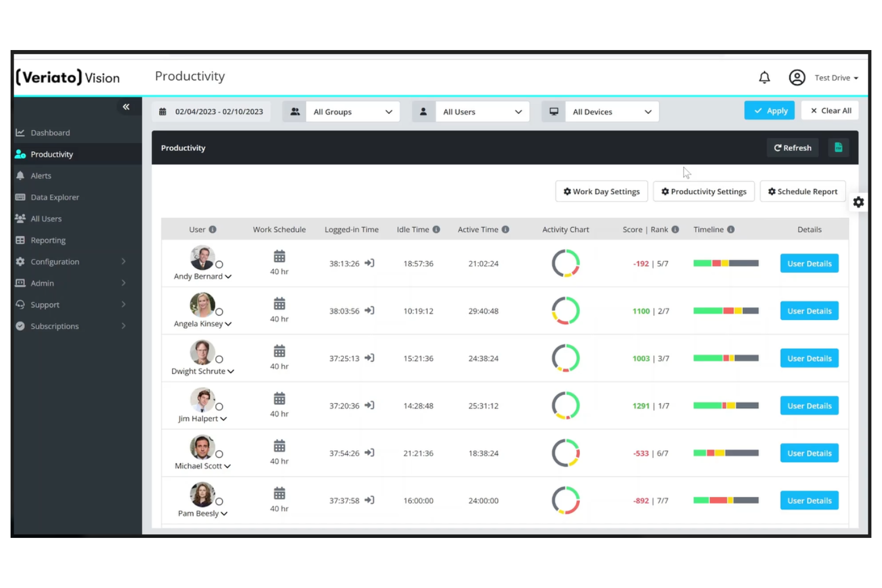Open notifications bell icon
Viewport: 882px width, 588px height.
(x=764, y=77)
